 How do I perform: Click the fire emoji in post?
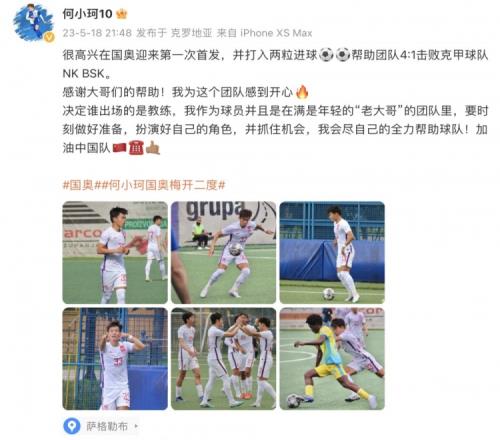(x=302, y=92)
